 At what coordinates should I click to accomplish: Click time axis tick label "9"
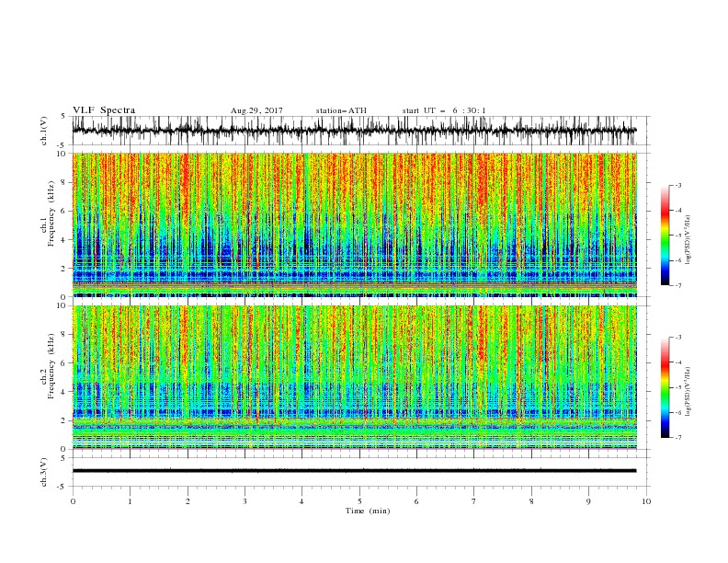point(588,501)
